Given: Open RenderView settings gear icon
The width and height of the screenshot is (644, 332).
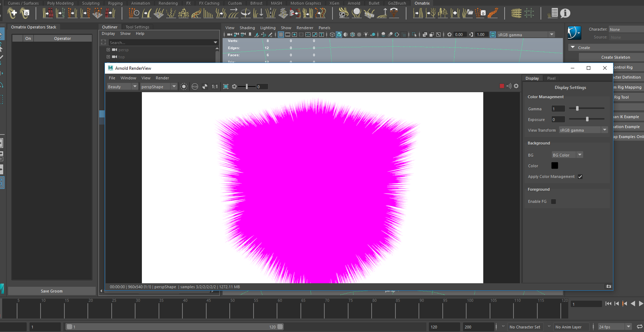Looking at the screenshot, I should (x=516, y=86).
